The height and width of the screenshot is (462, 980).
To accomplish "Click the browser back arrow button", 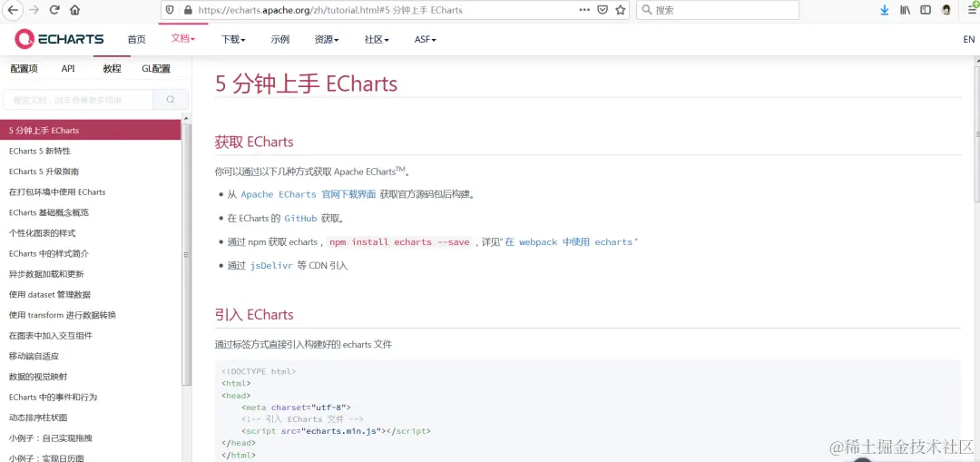I will click(14, 10).
